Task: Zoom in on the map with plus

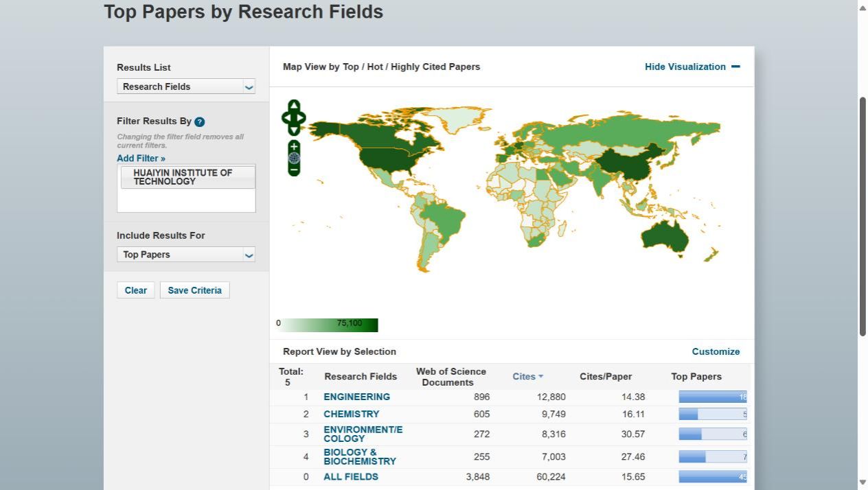Action: (x=294, y=146)
